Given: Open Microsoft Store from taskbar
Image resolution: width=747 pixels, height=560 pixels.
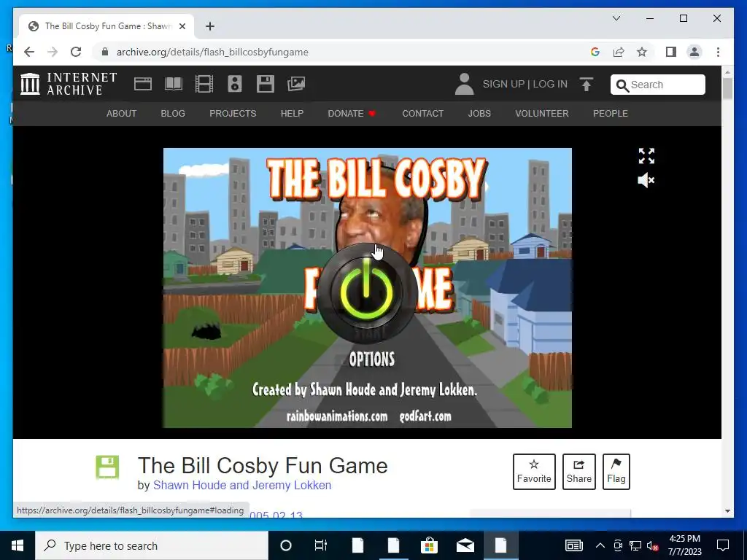Looking at the screenshot, I should tap(429, 545).
